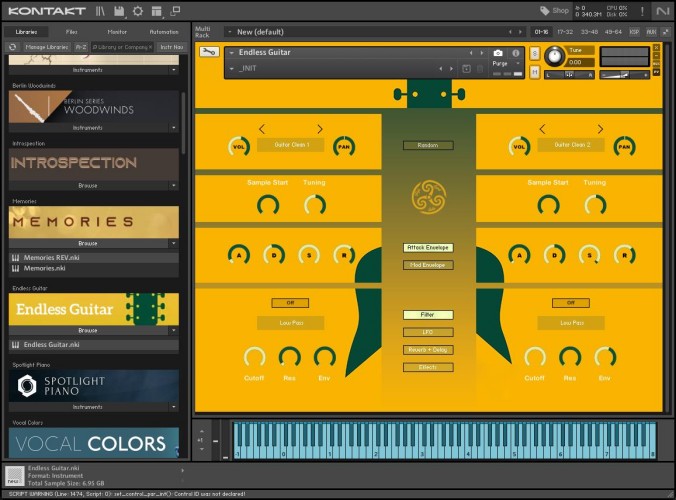Viewport: 676px width, 500px height.
Task: Click the next instrument arrow beside Endless Guitar
Action: click(x=482, y=53)
